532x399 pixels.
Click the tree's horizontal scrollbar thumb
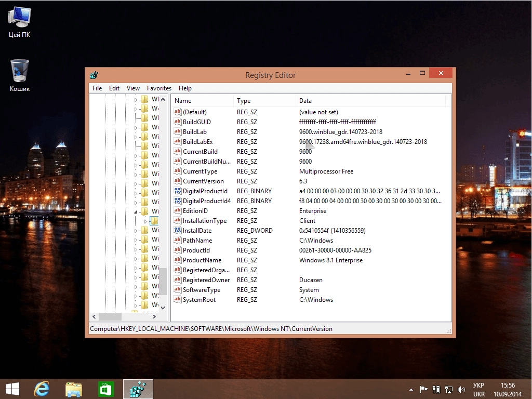pyautogui.click(x=110, y=316)
